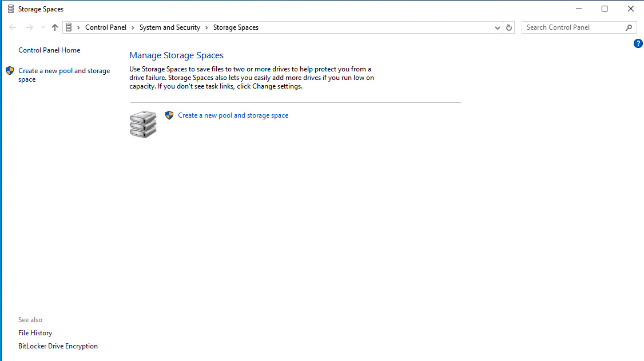Click the Storage Spaces icon in the address bar
The width and height of the screenshot is (644, 361).
point(68,27)
